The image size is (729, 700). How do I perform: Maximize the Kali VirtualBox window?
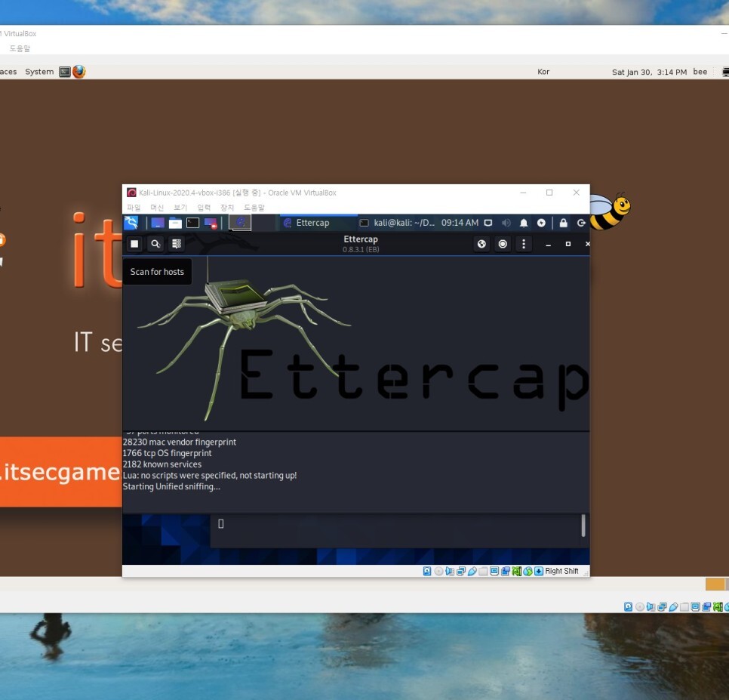(x=549, y=193)
